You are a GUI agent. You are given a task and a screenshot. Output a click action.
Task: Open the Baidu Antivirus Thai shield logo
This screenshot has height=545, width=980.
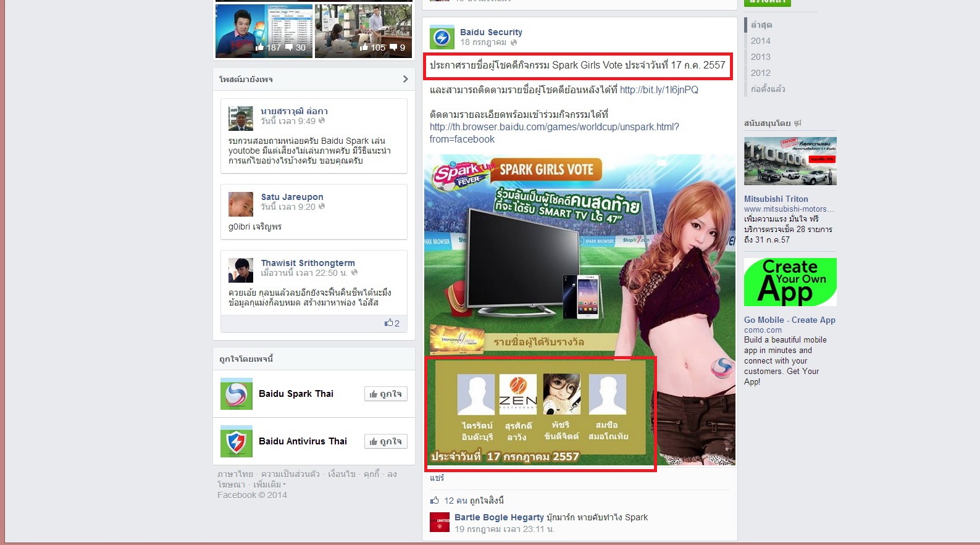click(x=237, y=441)
